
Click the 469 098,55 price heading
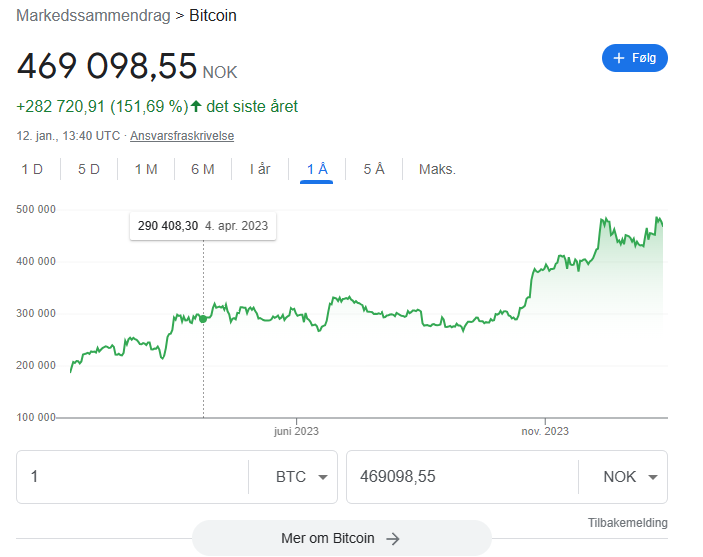click(107, 66)
